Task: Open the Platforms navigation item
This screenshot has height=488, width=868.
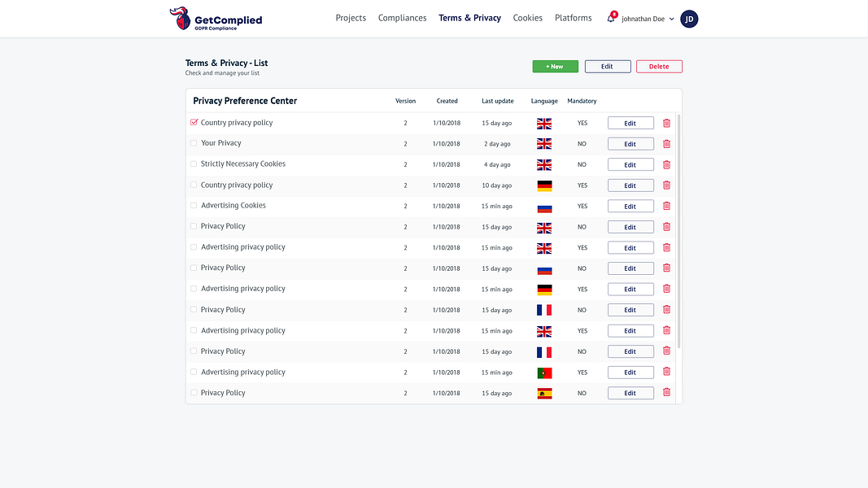Action: (x=573, y=18)
